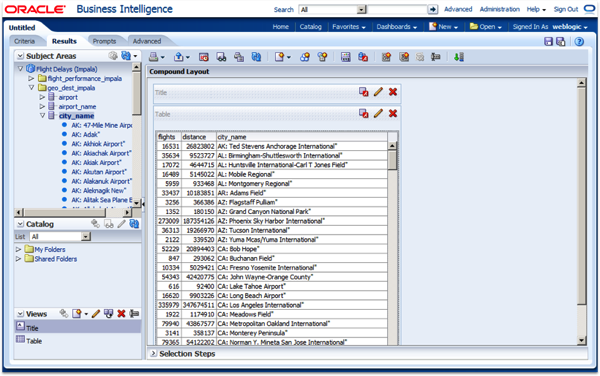Image resolution: width=600 pixels, height=376 pixels.
Task: Expand the flight_performance_impala folder
Action: tap(31, 78)
